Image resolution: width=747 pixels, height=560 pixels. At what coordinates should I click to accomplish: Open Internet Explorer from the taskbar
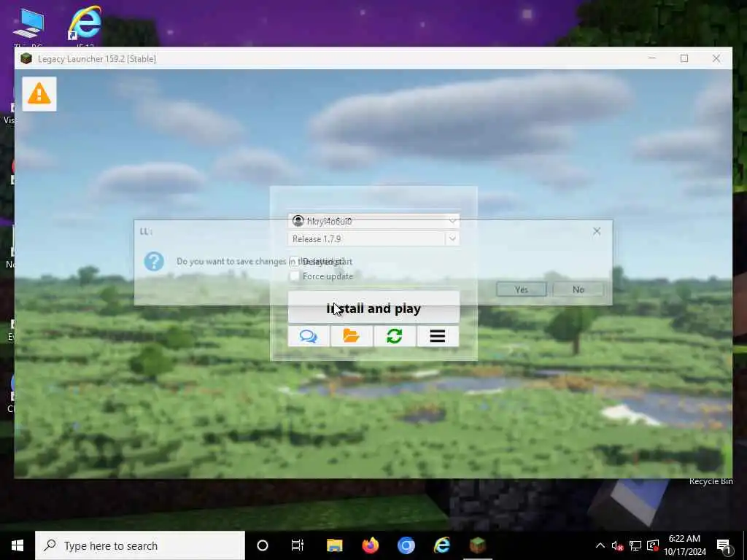point(441,545)
